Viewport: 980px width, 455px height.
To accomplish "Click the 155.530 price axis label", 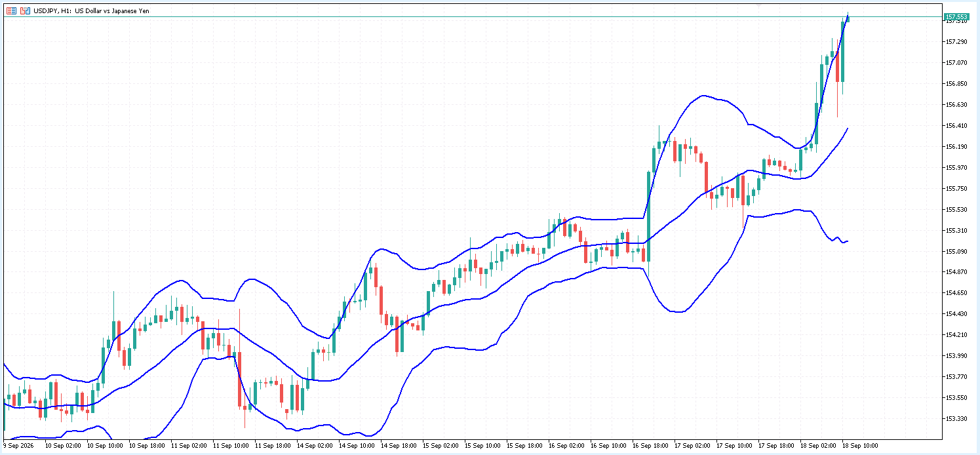I will [957, 210].
